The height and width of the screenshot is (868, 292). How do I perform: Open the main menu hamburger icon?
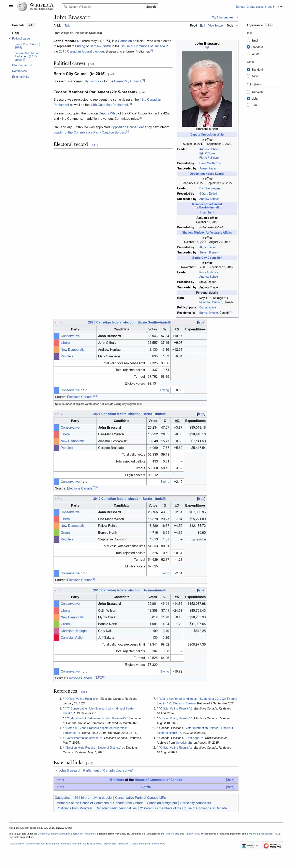tap(11, 7)
